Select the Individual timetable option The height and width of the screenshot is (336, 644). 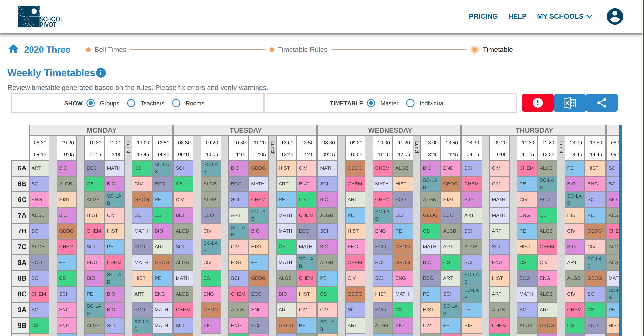pos(410,103)
